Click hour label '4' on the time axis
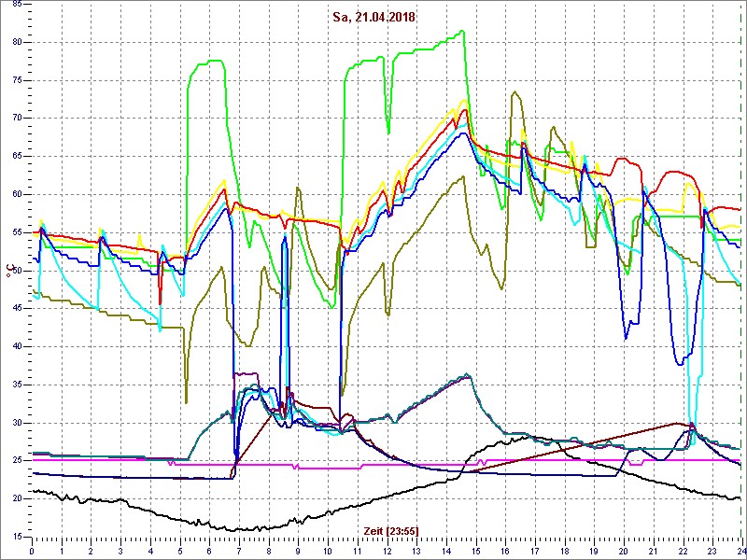 click(x=150, y=552)
